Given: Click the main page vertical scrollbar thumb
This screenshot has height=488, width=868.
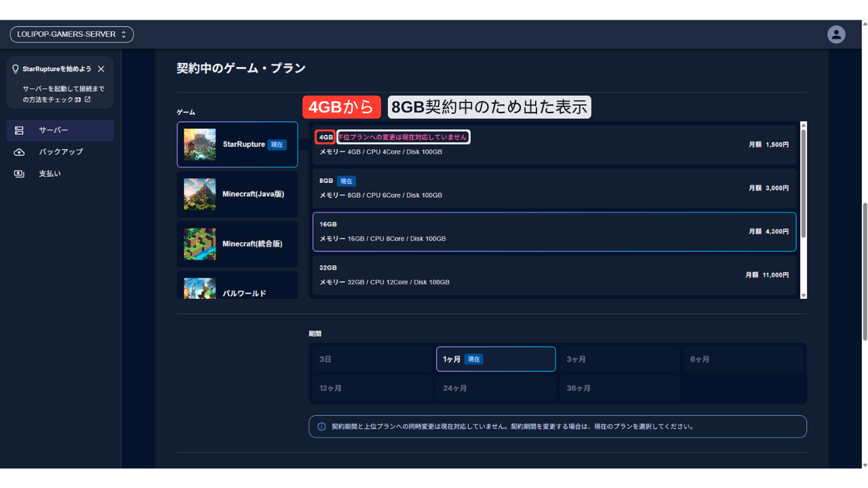Looking at the screenshot, I should (864, 271).
